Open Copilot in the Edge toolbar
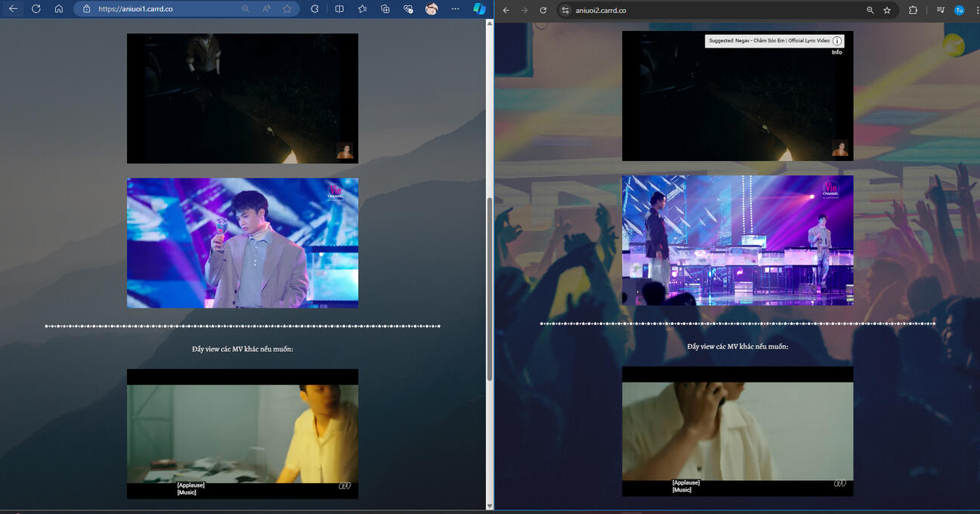Screen dimensions: 980x514 [480, 9]
